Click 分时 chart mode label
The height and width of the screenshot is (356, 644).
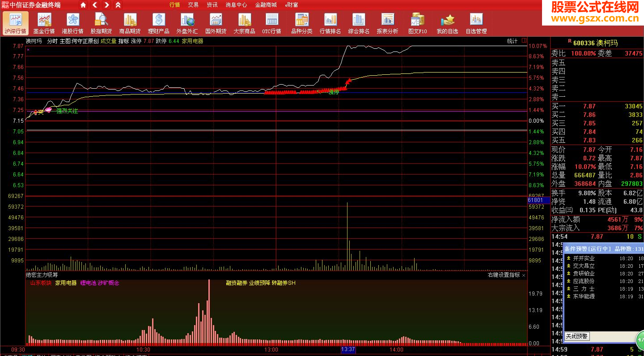[52, 41]
